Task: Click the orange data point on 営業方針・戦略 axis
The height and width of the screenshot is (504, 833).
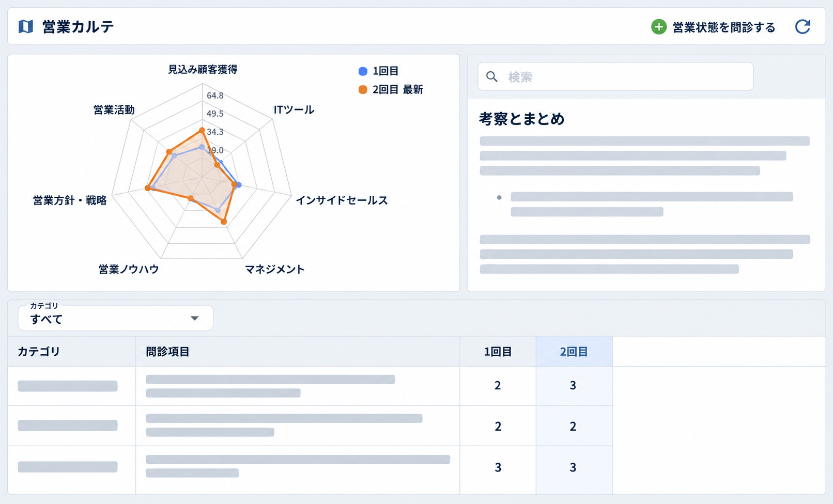Action: tap(148, 188)
